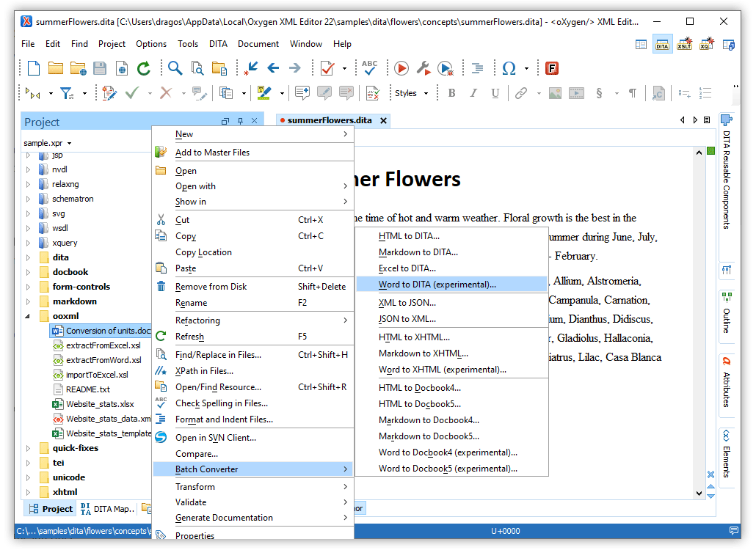Choose Word to DITA (experimental) conversion
The image size is (756, 550).
[452, 285]
